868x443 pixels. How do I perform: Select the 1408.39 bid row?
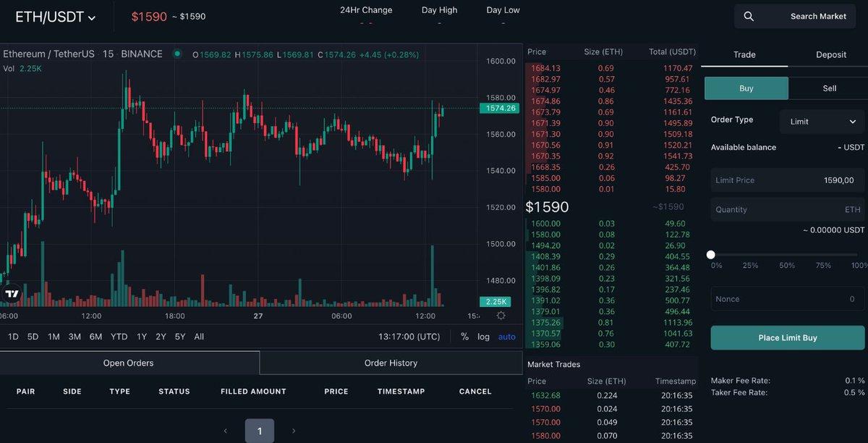[611, 256]
